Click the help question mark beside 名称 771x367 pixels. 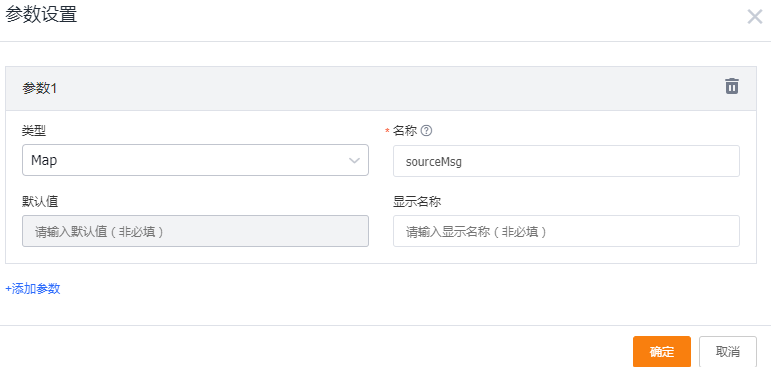427,131
